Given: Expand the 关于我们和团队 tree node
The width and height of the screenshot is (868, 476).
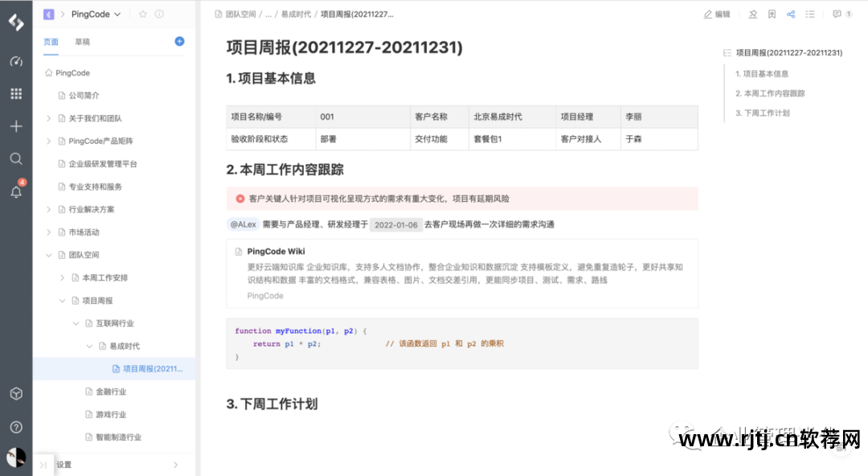Looking at the screenshot, I should click(x=49, y=118).
